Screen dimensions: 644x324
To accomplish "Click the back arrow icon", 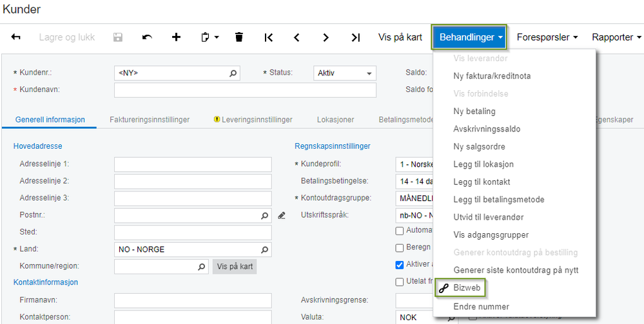I will [15, 37].
